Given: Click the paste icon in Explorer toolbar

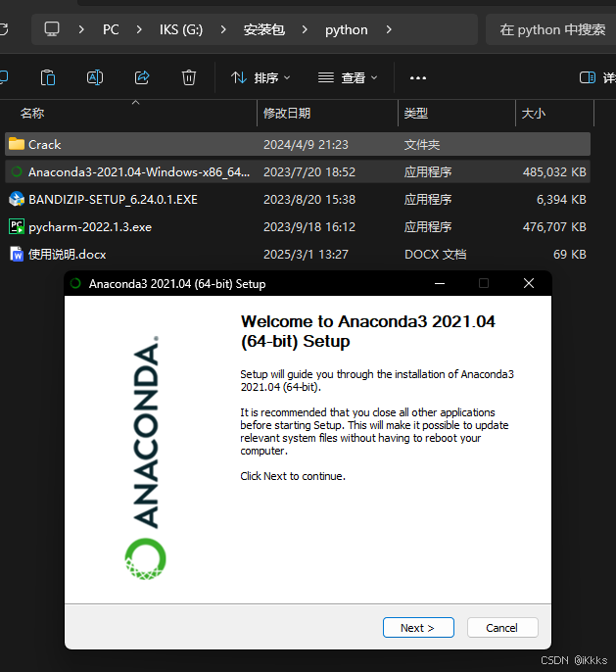Looking at the screenshot, I should click(48, 78).
